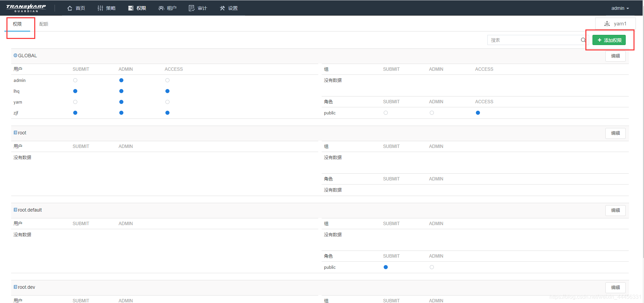Toggle SUBMIT radio for user admin

coord(75,80)
